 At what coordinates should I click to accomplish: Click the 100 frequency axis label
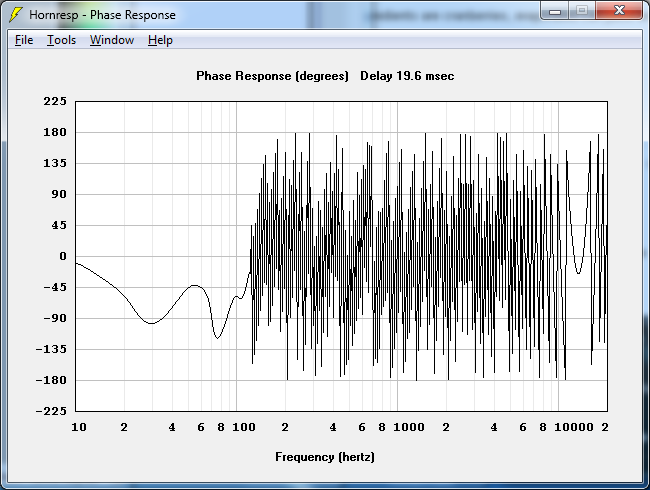click(244, 427)
